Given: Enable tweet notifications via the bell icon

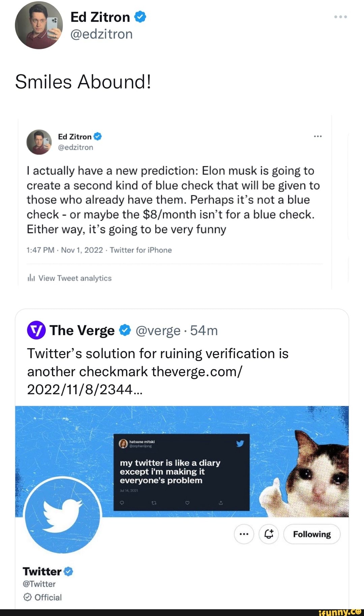Looking at the screenshot, I should [269, 534].
